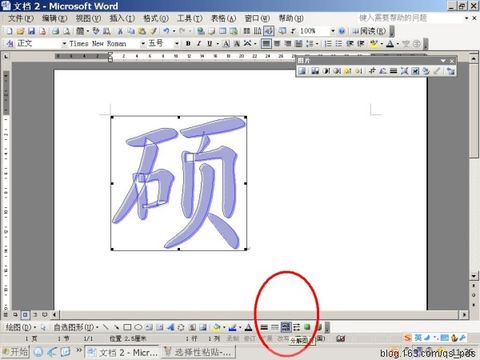The height and width of the screenshot is (360, 480).
Task: Select the align-right paragraph button
Action: pyautogui.click(x=288, y=44)
